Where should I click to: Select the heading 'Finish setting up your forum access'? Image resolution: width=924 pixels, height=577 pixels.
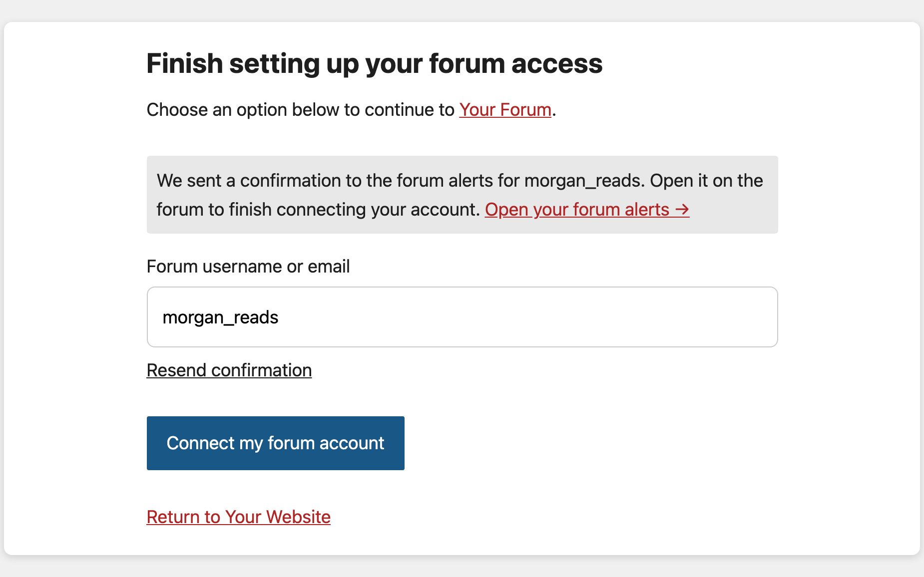click(374, 63)
